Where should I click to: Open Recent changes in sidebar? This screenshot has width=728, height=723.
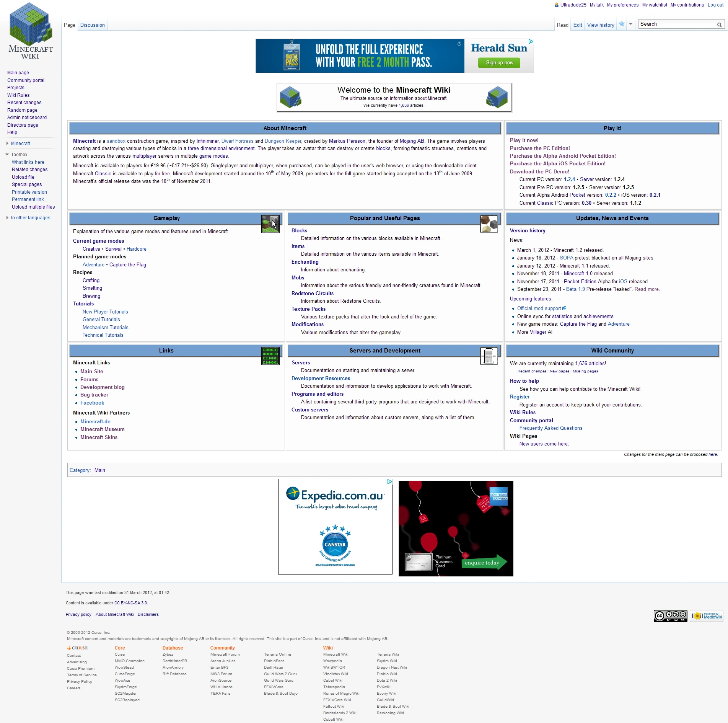click(24, 103)
